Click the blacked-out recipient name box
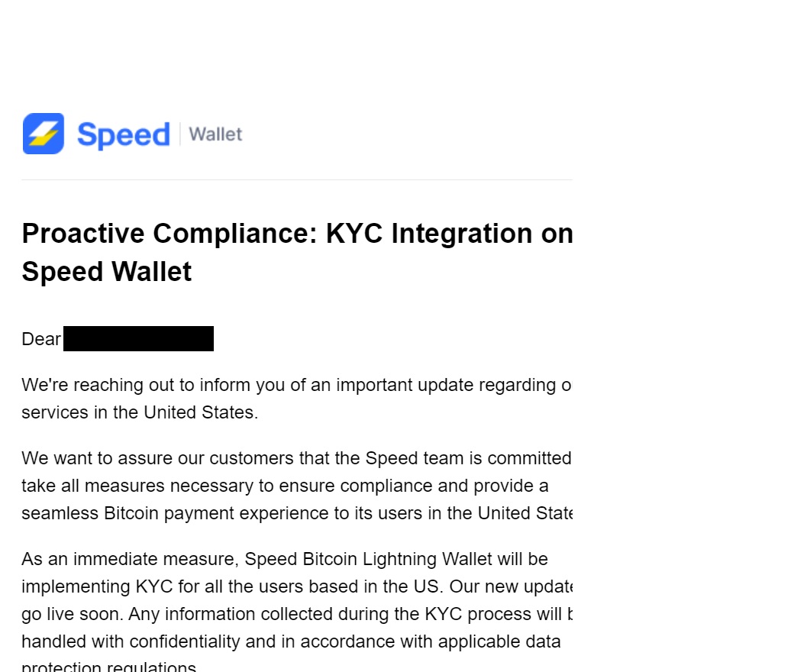The image size is (794, 672). coord(138,339)
